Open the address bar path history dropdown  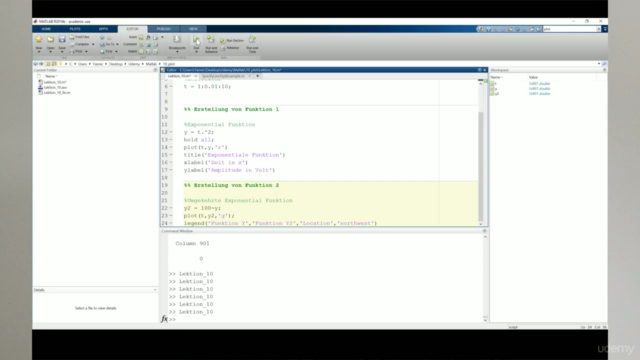(x=599, y=64)
